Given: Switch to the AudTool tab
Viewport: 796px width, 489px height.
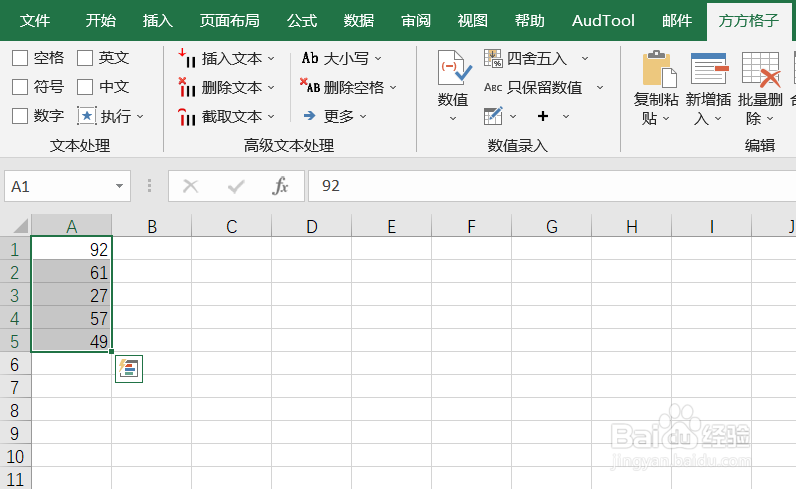Looking at the screenshot, I should point(603,21).
